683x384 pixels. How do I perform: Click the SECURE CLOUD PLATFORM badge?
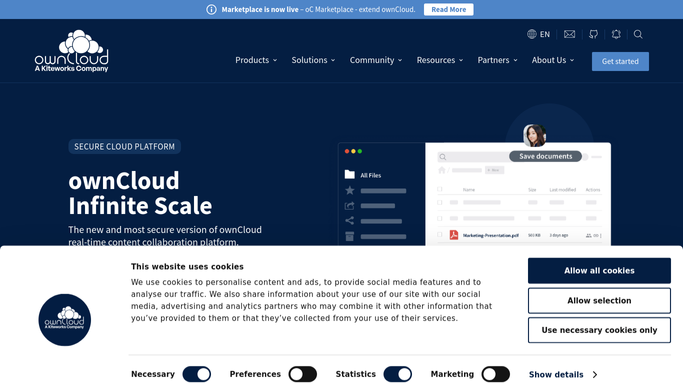coord(125,147)
